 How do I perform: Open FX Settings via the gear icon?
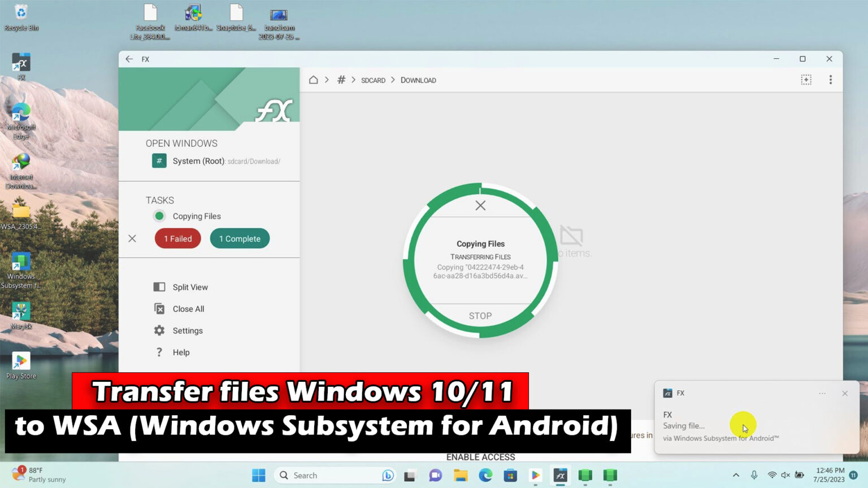coord(159,330)
